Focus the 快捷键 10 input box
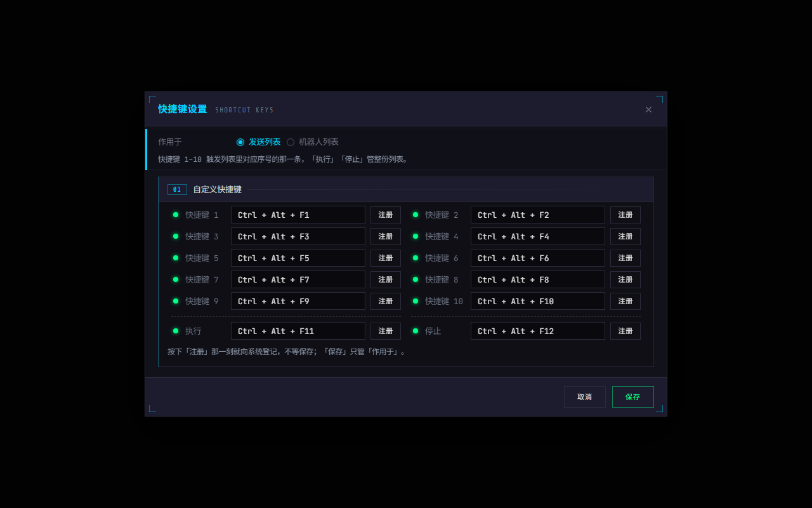 click(538, 301)
